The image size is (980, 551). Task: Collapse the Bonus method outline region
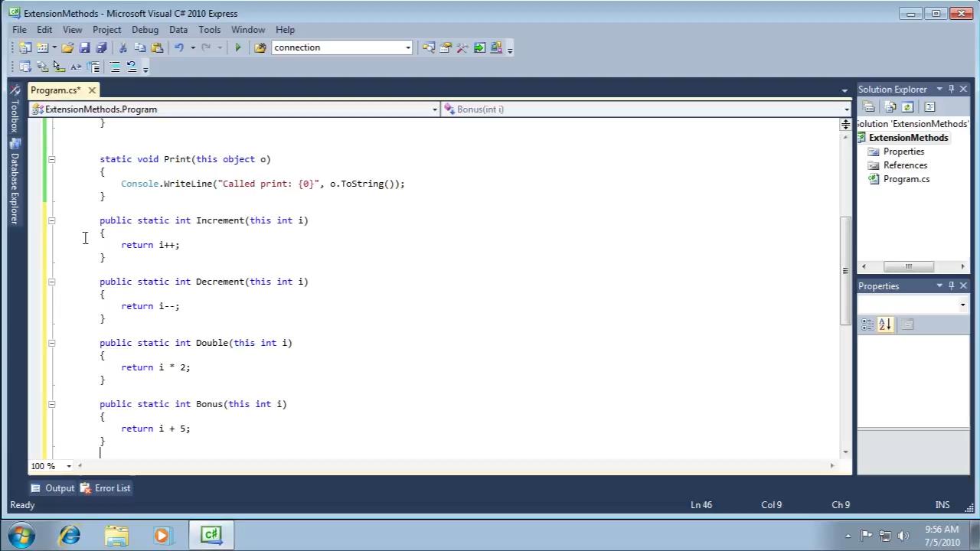coord(51,404)
